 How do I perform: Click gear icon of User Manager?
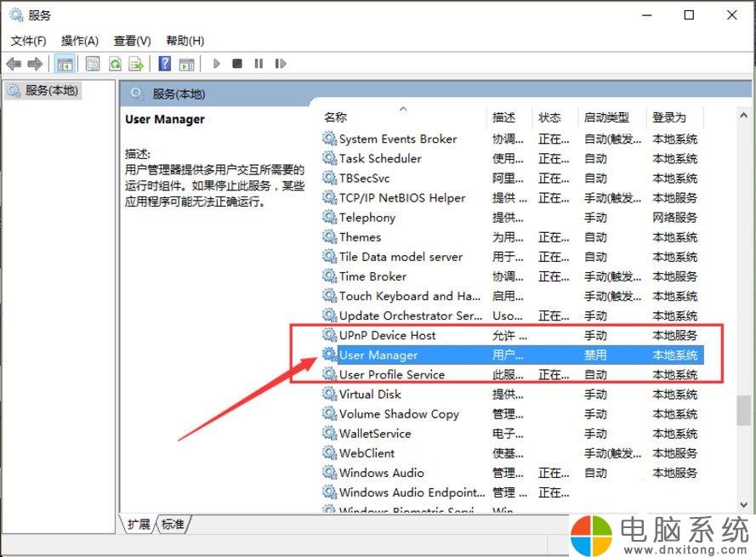[x=329, y=355]
